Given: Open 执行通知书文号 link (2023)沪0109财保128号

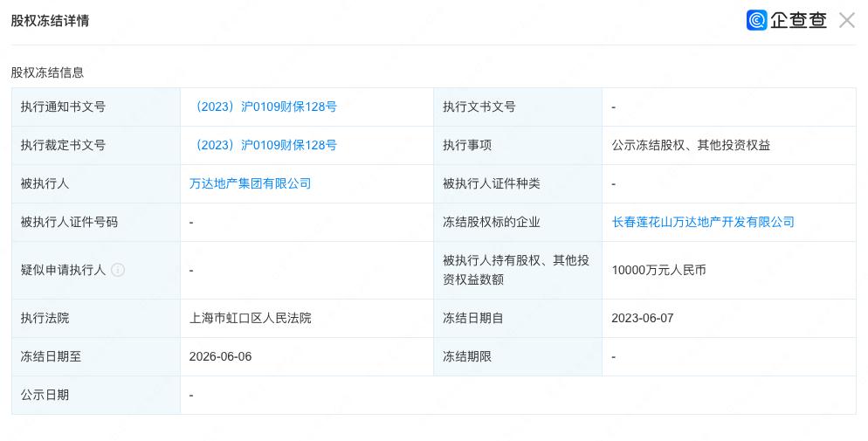Looking at the screenshot, I should 263,107.
